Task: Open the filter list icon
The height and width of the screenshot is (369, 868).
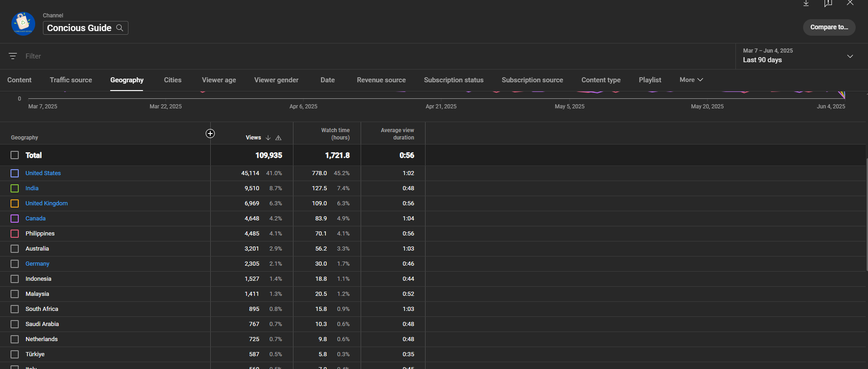Action: [x=13, y=56]
